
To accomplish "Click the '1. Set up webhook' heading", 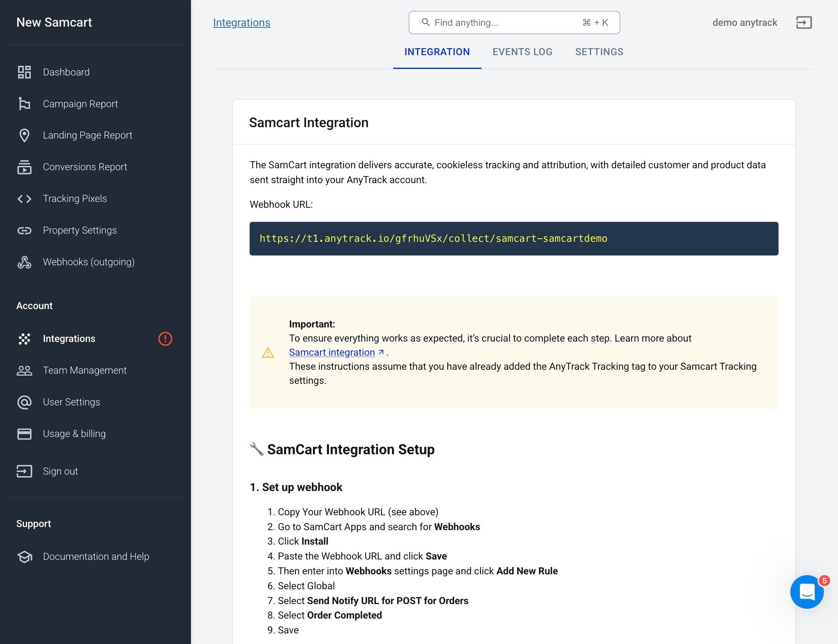I will (x=296, y=487).
